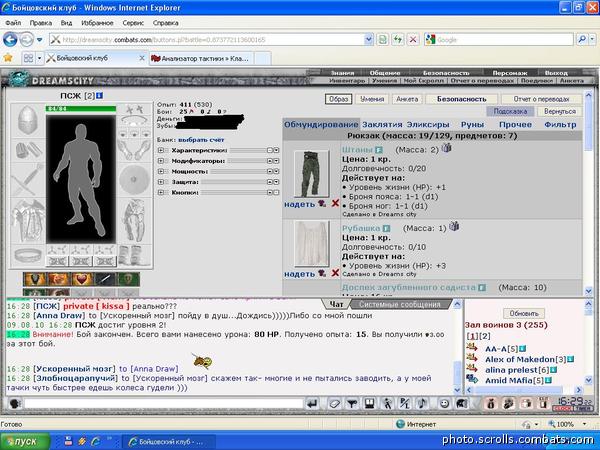Click the browser Stop red X button
This screenshot has width=600, height=450.
[413, 39]
